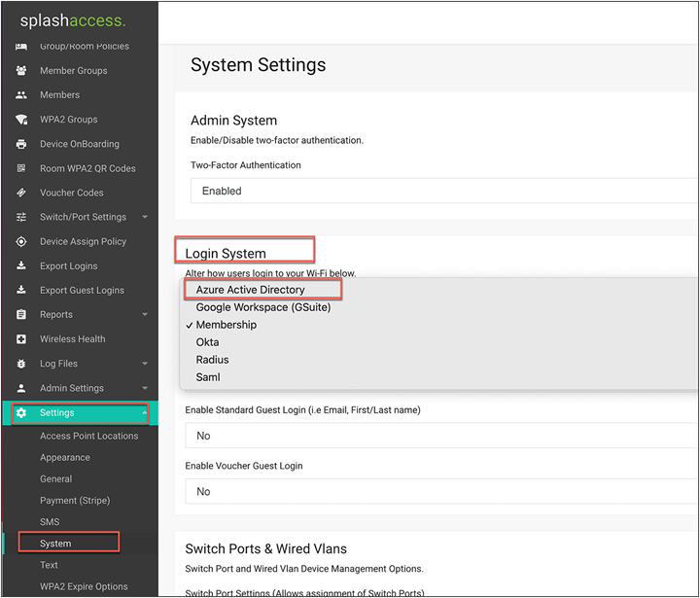Image resolution: width=700 pixels, height=598 pixels.
Task: Open Device OnBoarding page
Action: pyautogui.click(x=80, y=144)
